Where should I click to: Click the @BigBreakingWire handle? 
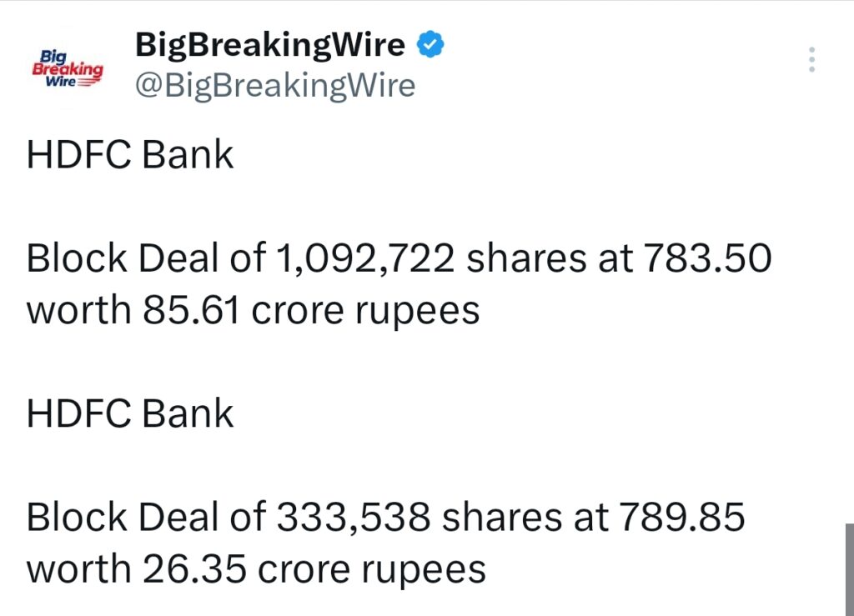pyautogui.click(x=274, y=85)
